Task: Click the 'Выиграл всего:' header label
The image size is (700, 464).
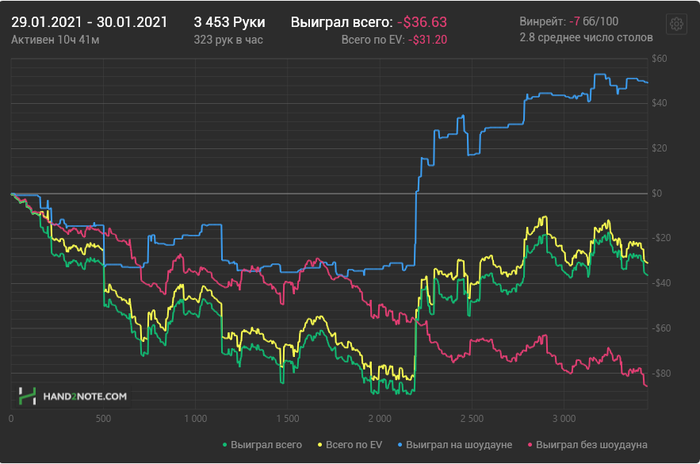Action: pos(342,22)
